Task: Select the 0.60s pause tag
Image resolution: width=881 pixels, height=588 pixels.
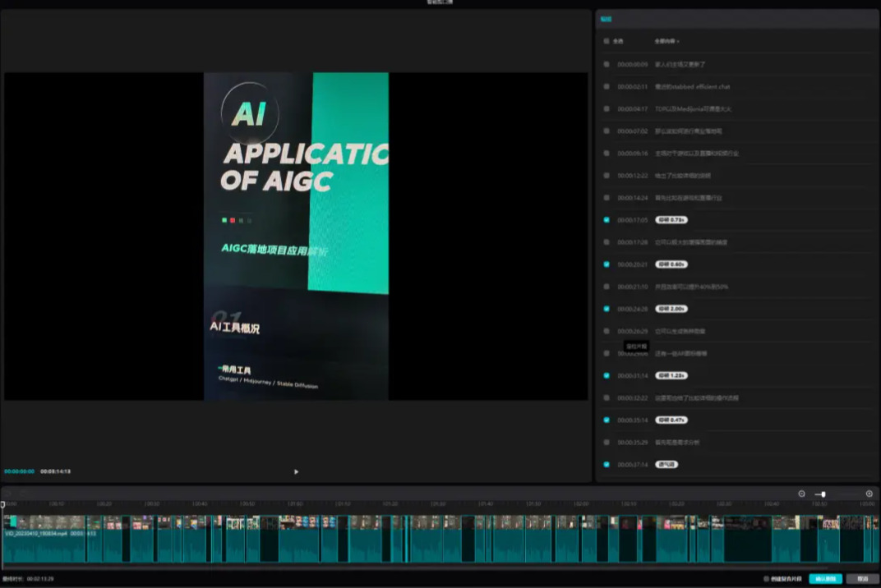Action: [x=671, y=264]
